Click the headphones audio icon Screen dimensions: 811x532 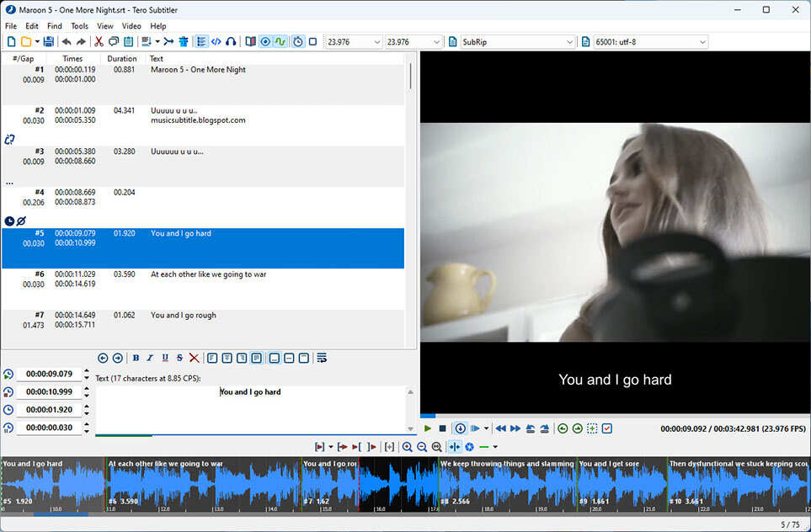(x=232, y=42)
